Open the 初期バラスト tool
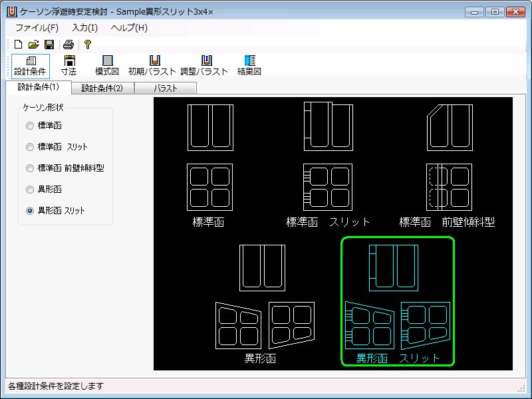 pyautogui.click(x=152, y=65)
